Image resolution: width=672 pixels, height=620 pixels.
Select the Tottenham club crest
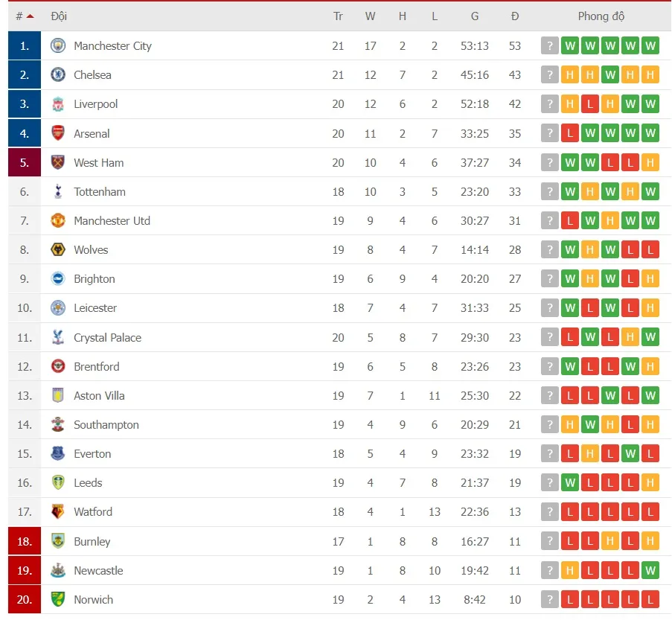(57, 191)
